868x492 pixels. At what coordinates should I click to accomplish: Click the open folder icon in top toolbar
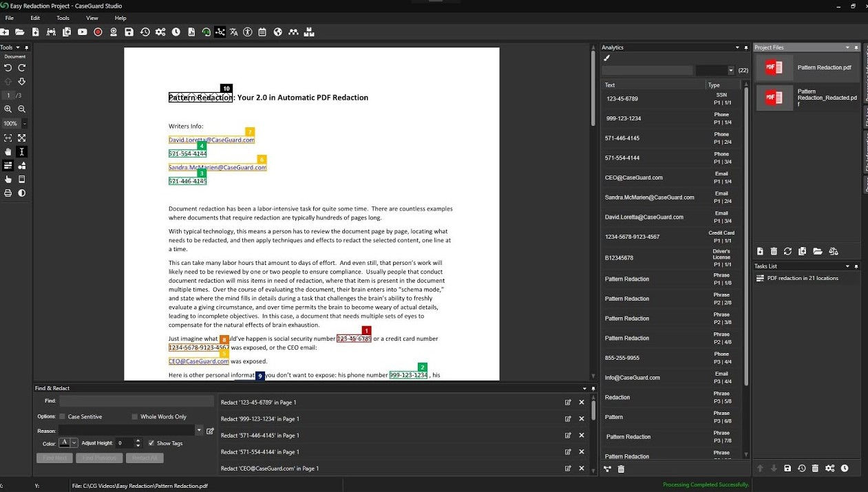coord(20,32)
